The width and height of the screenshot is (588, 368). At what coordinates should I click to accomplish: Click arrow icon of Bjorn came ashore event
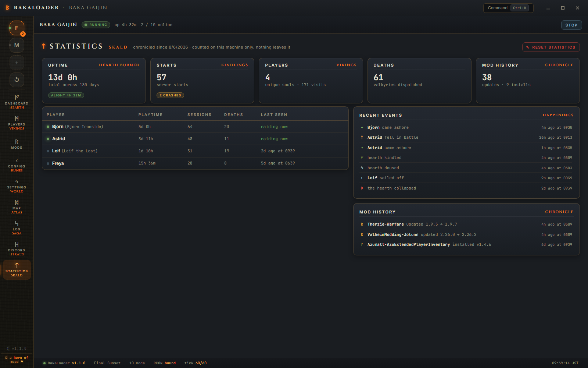[362, 127]
